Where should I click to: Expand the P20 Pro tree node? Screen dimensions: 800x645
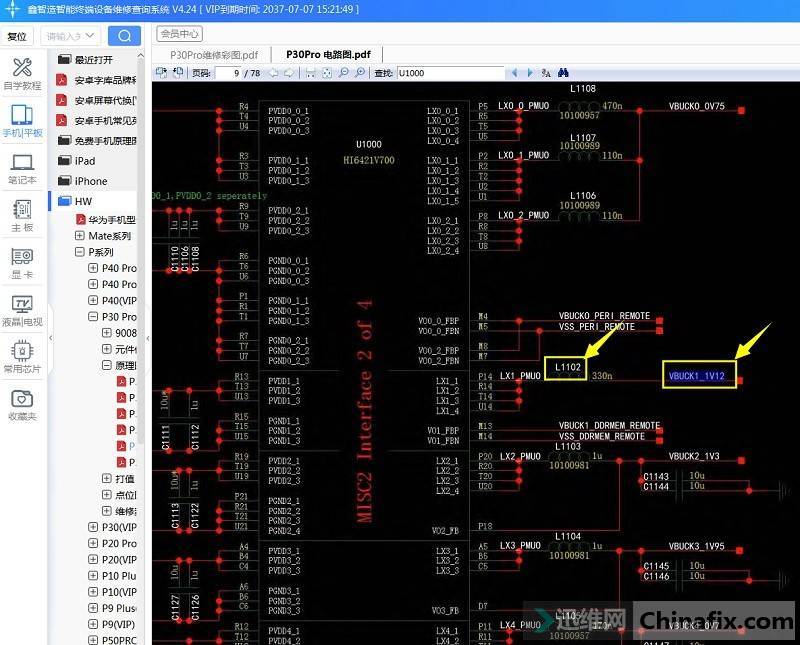click(x=93, y=543)
